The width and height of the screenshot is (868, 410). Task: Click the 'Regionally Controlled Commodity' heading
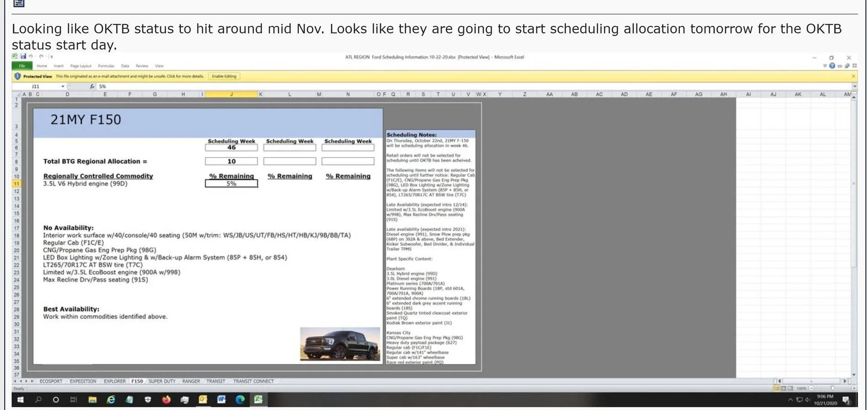coord(98,176)
